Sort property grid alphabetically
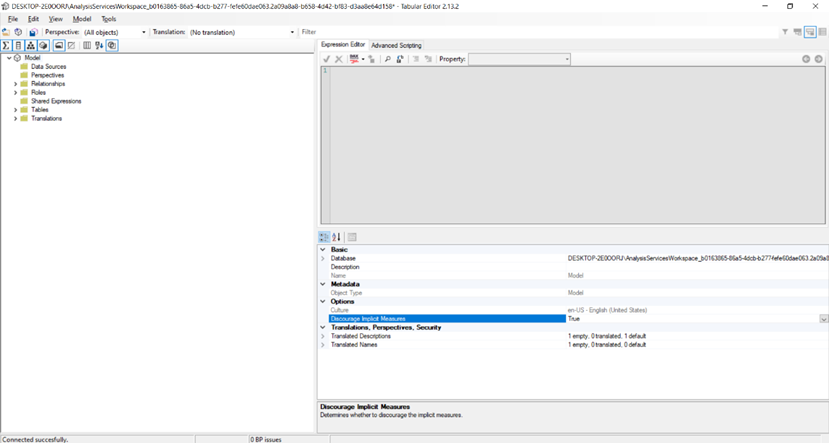 point(336,237)
